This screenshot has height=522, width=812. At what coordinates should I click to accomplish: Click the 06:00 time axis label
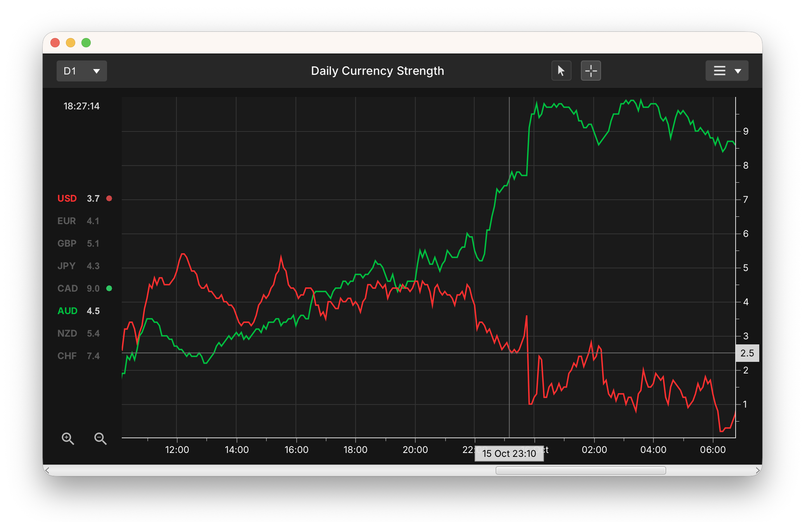[x=713, y=450]
